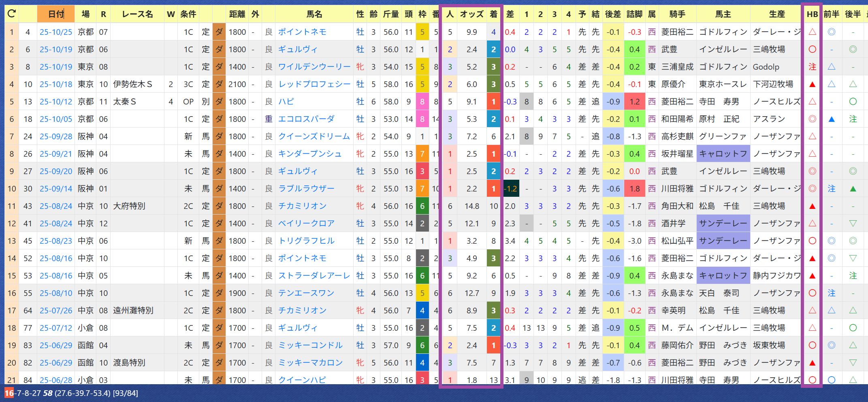The image size is (868, 402).
Task: Click the pink frame number 8 in row 5
Action: pos(422,102)
